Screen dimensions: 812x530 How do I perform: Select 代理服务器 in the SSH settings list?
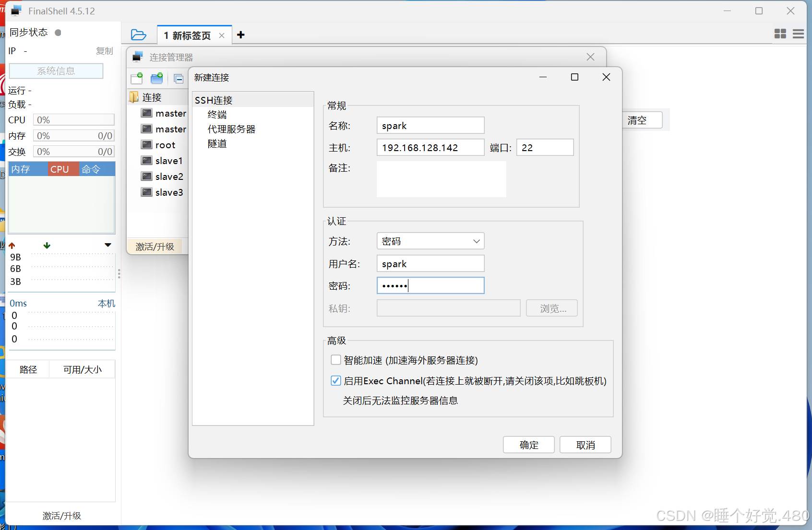coord(231,129)
